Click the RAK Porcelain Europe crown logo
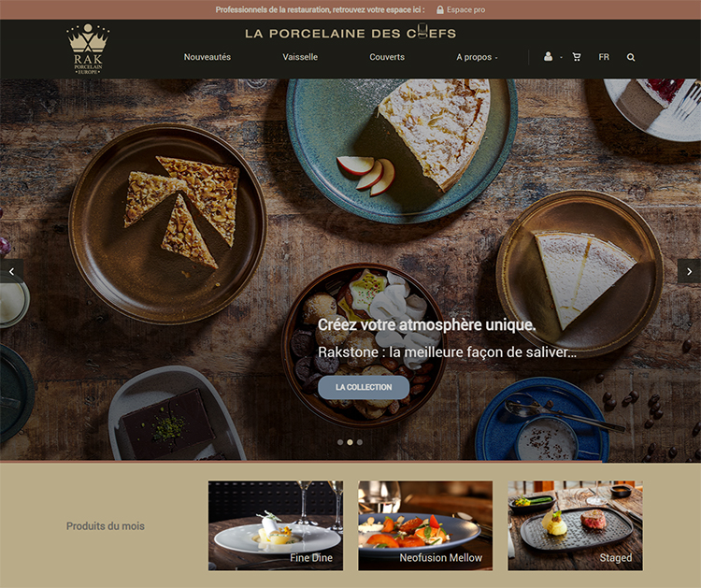This screenshot has height=588, width=701. (x=88, y=49)
